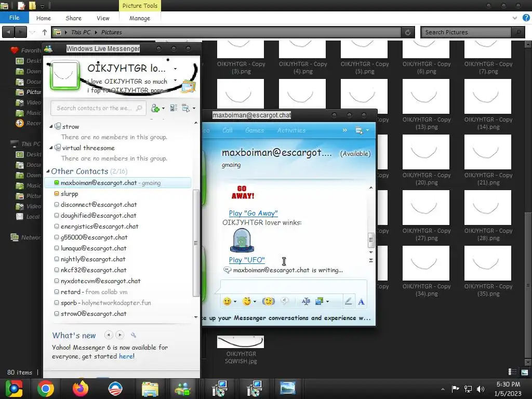This screenshot has width=532, height=399.
Task: Navigate back in File Explorer
Action: (8, 32)
